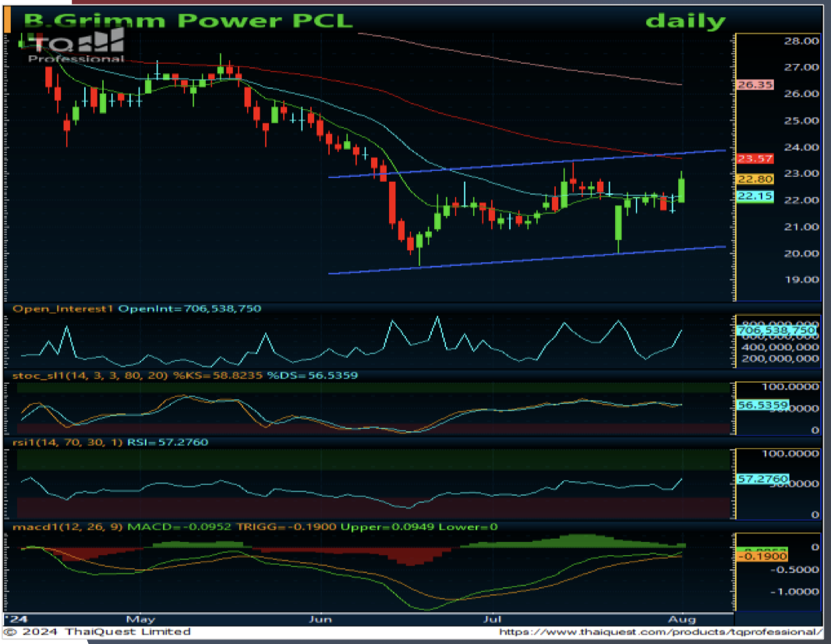This screenshot has height=644, width=831.
Task: Click the %KS=58.8235 value
Action: click(x=217, y=376)
